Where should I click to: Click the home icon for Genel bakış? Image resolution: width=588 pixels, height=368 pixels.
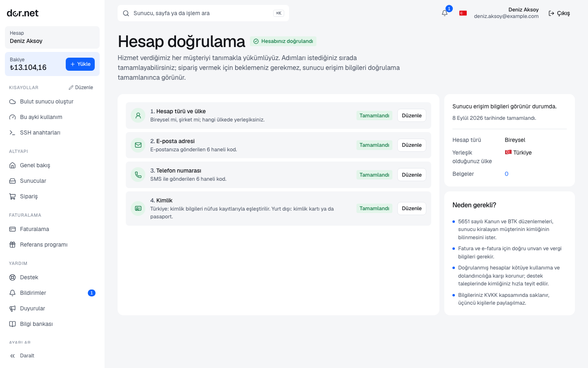coord(13,165)
